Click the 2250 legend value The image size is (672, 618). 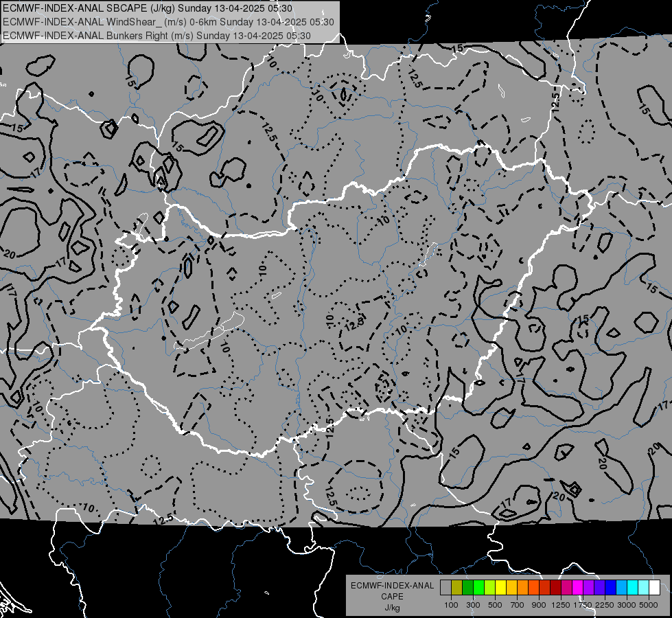[605, 605]
